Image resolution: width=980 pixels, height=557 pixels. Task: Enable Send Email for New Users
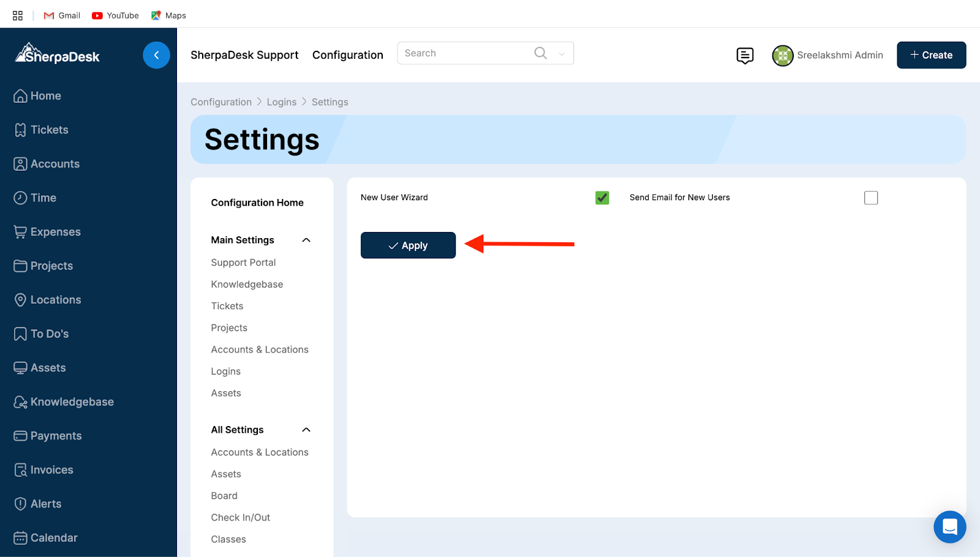pos(870,198)
